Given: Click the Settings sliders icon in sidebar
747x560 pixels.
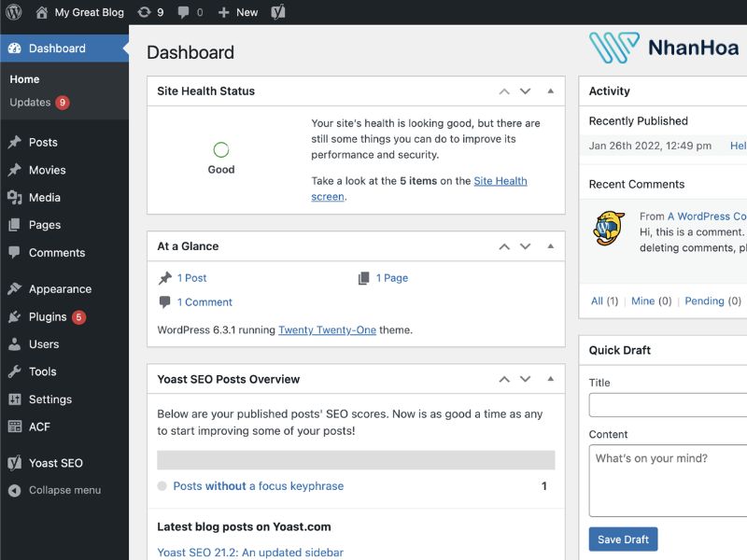Looking at the screenshot, I should point(15,399).
